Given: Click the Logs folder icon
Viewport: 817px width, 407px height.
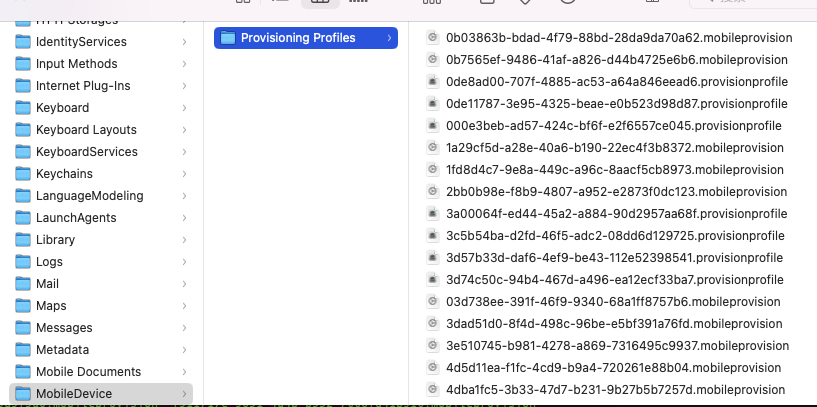Looking at the screenshot, I should coord(23,262).
